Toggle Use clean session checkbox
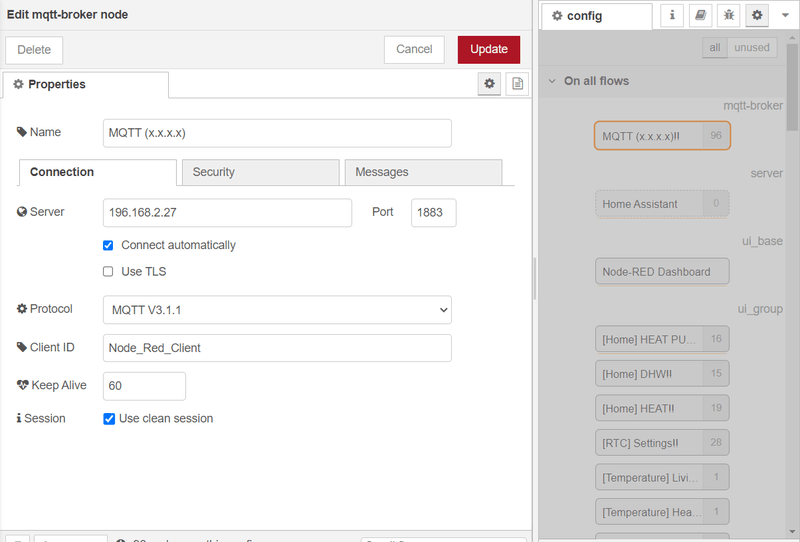 (x=109, y=419)
